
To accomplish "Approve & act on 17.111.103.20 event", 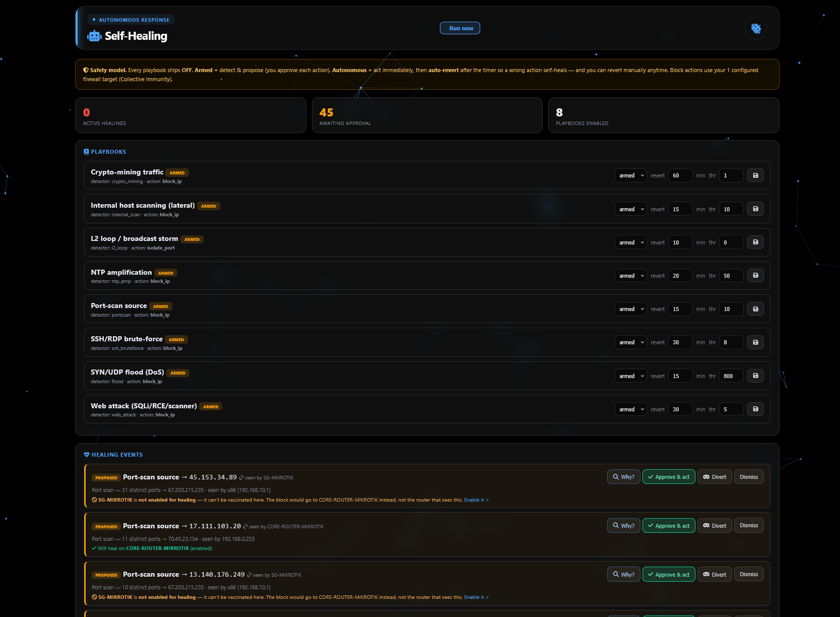I will click(669, 526).
